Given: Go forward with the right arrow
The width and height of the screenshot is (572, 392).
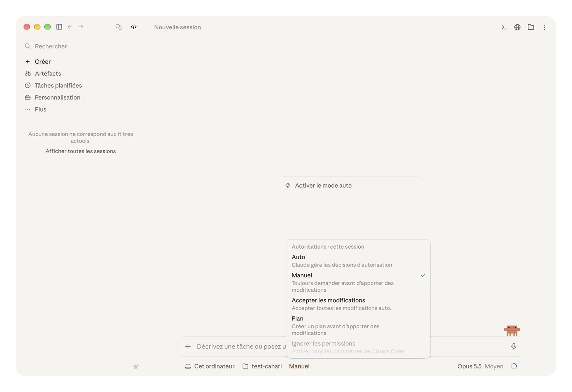Looking at the screenshot, I should (x=81, y=27).
